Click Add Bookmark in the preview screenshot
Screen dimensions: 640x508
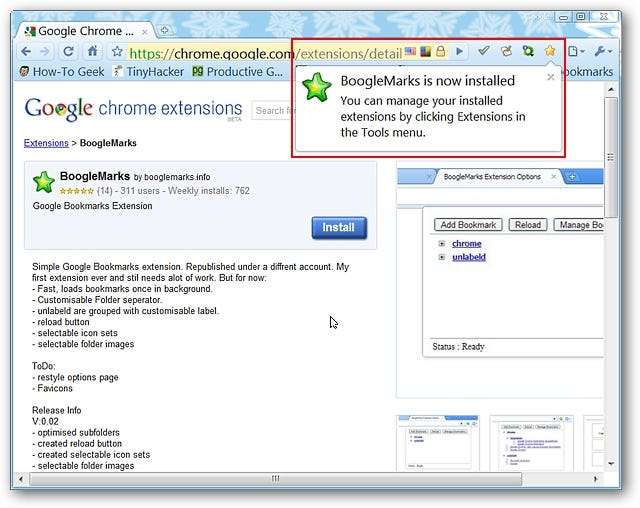tap(468, 225)
